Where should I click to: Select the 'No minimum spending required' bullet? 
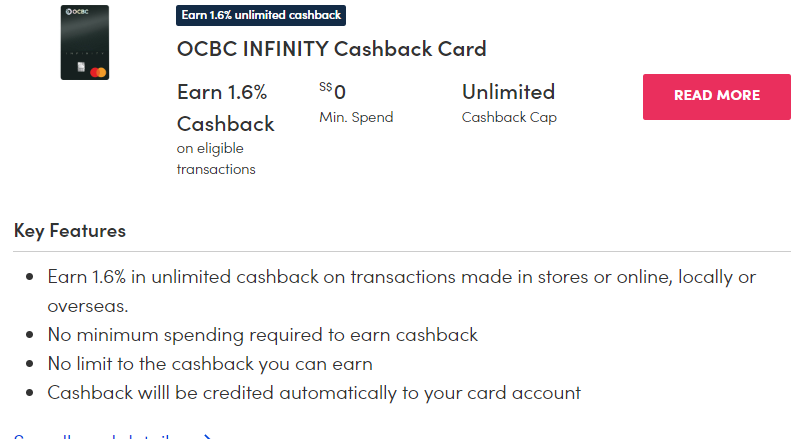263,335
